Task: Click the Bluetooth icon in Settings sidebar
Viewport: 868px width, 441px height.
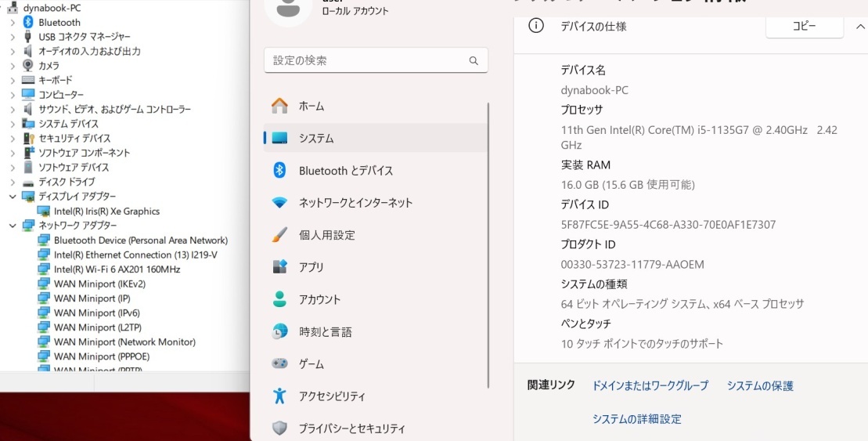Action: [x=279, y=170]
